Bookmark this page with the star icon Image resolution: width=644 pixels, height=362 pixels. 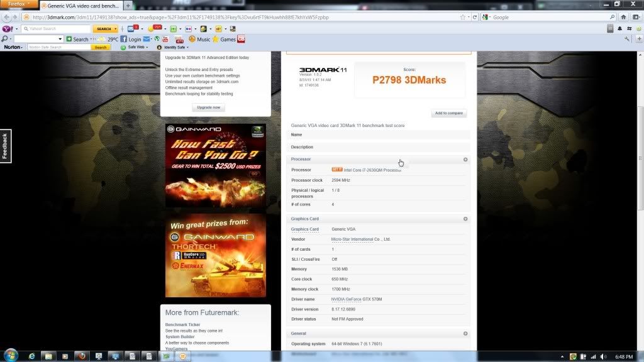pos(463,17)
